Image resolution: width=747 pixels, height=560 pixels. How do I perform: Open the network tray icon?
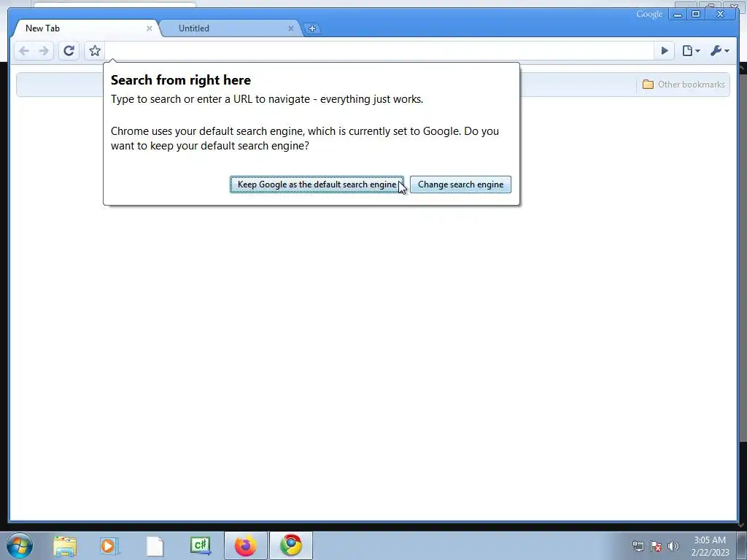[638, 546]
